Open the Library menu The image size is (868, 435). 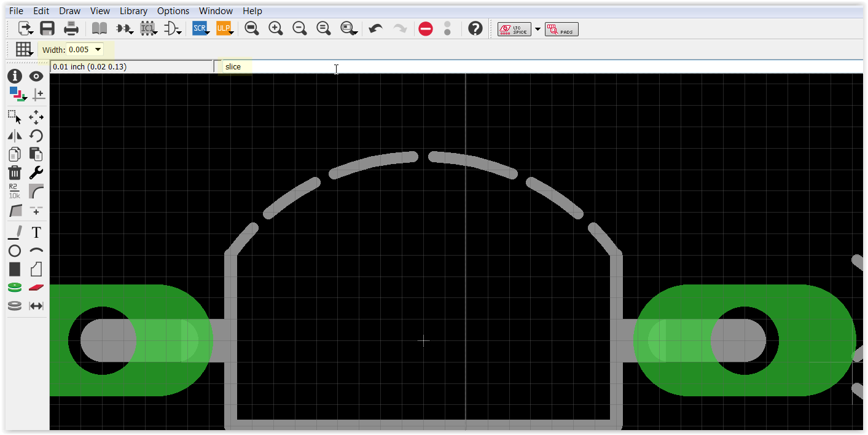[x=133, y=10]
